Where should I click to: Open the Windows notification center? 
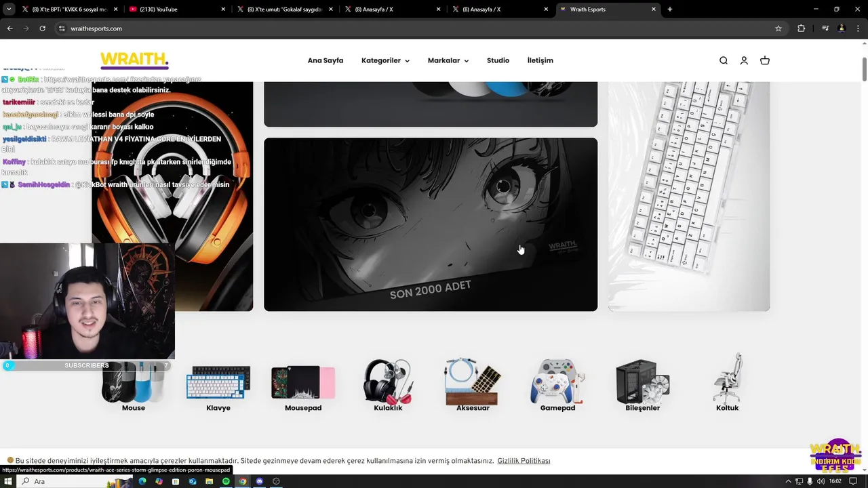click(853, 481)
